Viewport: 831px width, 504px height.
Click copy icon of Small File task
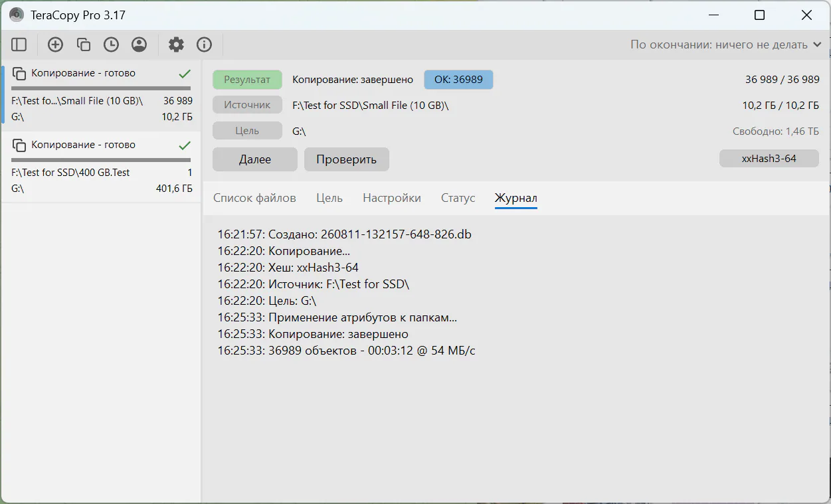click(19, 74)
